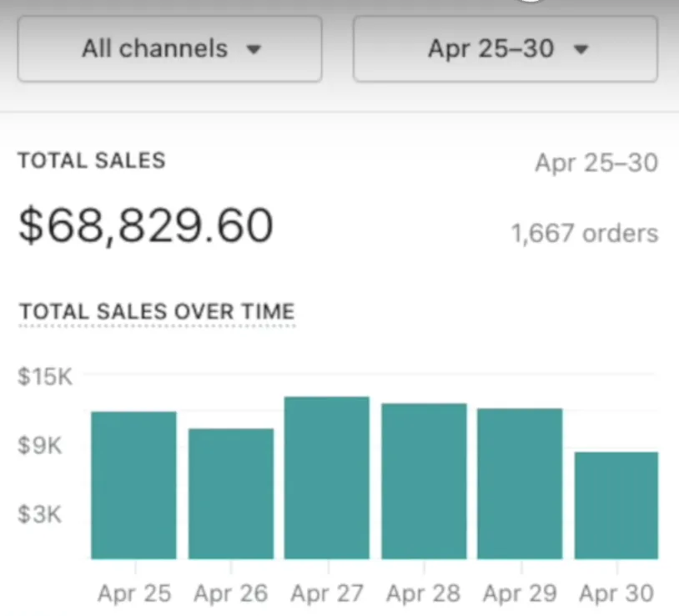Select the Apr 30 sales bar

point(616,505)
